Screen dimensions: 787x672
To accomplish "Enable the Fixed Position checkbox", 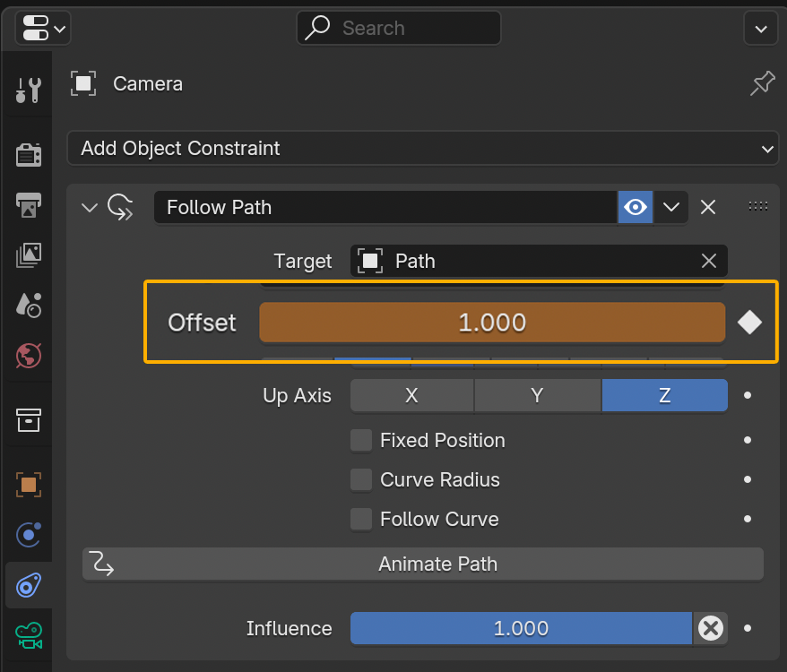I will coord(361,440).
